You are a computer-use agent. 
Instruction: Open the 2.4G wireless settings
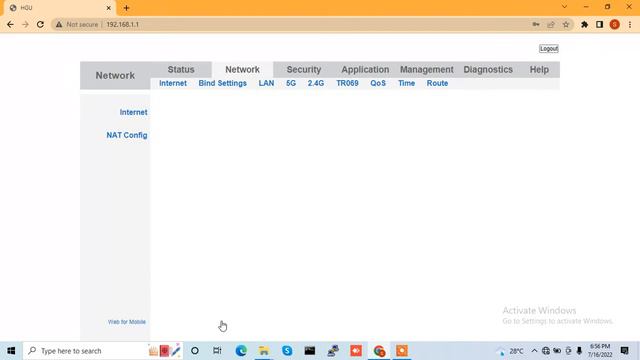point(316,83)
